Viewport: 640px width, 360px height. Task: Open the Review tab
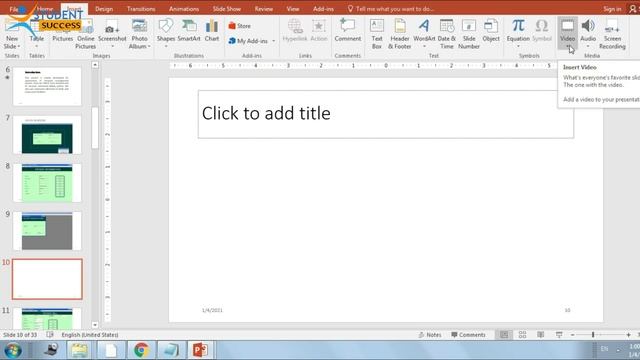[x=264, y=9]
